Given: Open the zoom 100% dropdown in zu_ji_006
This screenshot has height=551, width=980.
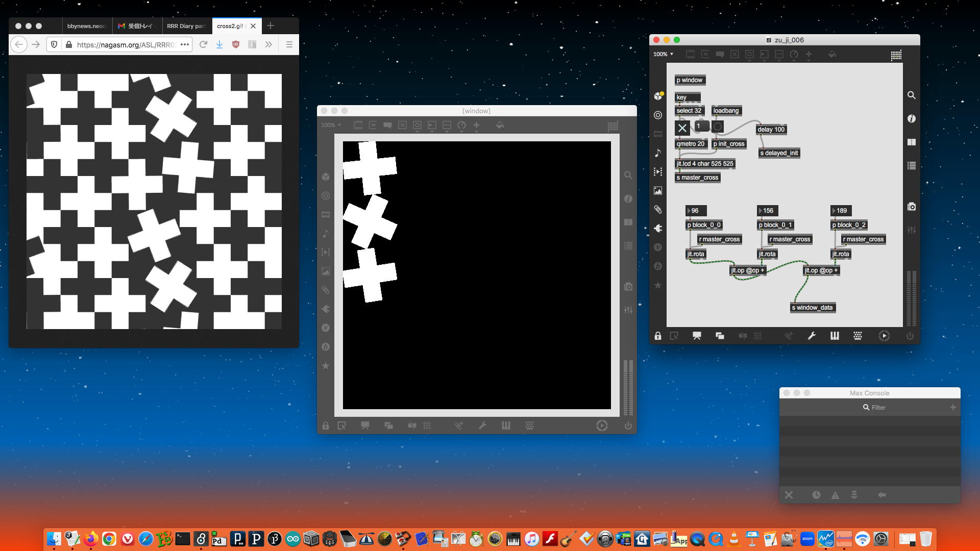Looking at the screenshot, I should click(664, 54).
